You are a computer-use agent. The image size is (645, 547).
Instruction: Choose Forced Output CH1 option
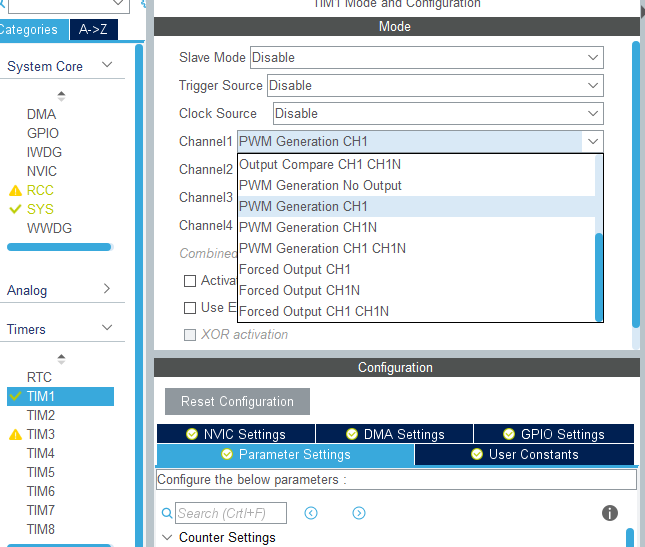(x=417, y=269)
